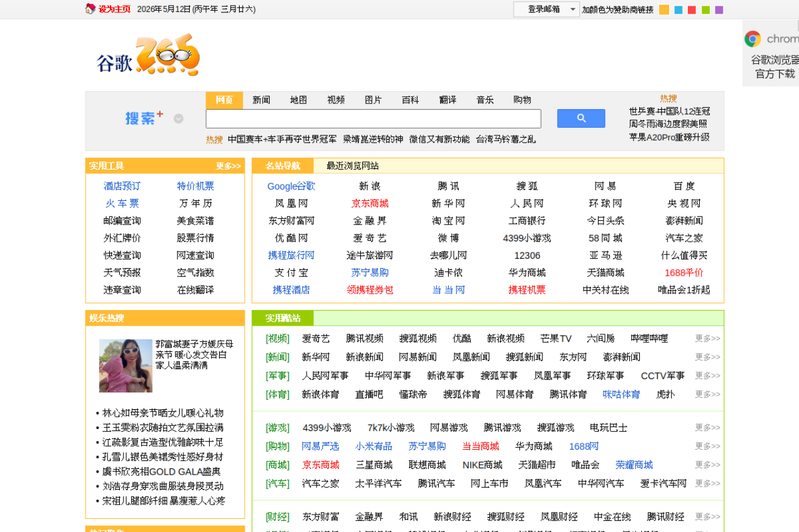Open headline 宋祖儿腿部纤细 暴瘦惹人心疼
The image size is (799, 532).
tap(164, 501)
